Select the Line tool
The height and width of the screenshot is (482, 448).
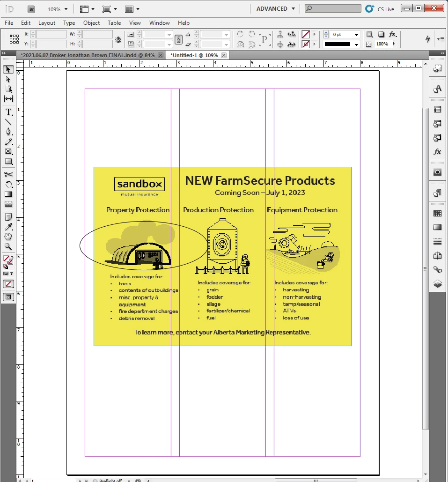(x=8, y=122)
